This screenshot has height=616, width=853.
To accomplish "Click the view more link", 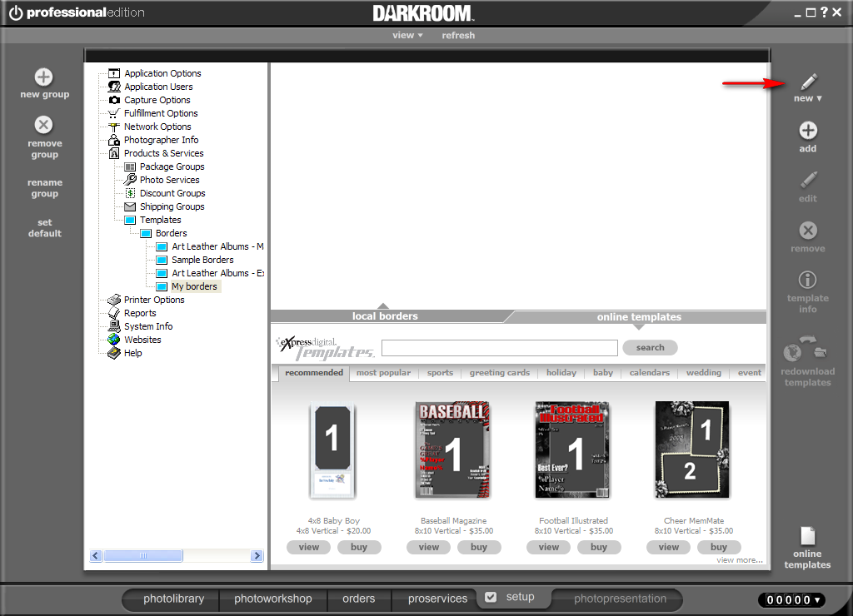I will (740, 560).
